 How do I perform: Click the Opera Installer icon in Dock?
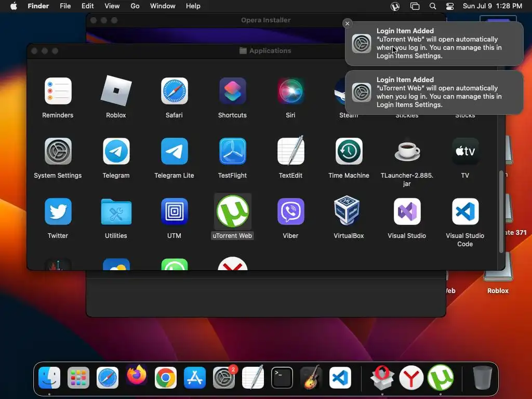pyautogui.click(x=382, y=378)
